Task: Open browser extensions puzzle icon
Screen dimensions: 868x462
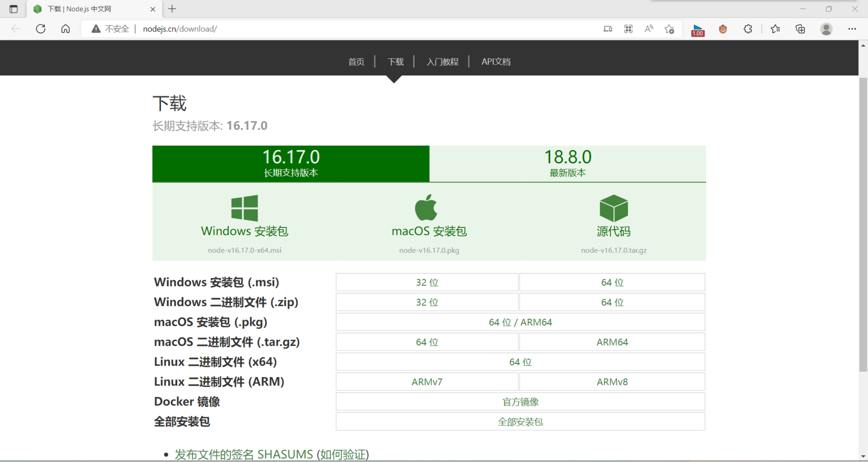Action: [x=748, y=29]
